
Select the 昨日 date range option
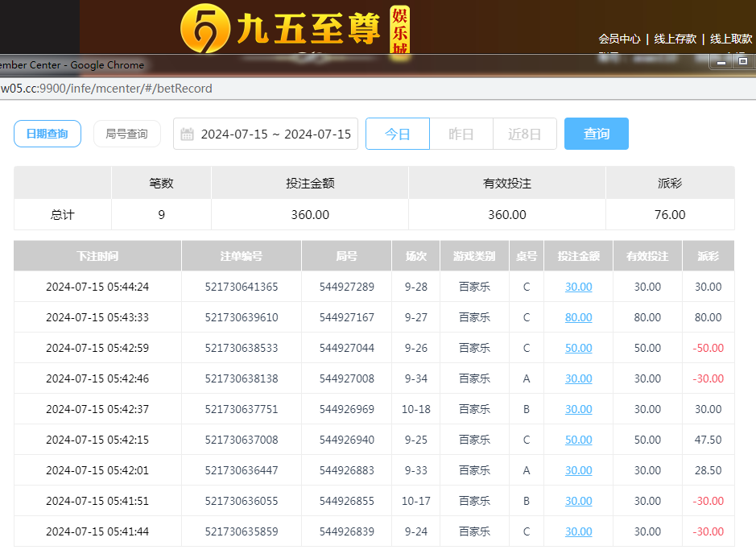[461, 134]
